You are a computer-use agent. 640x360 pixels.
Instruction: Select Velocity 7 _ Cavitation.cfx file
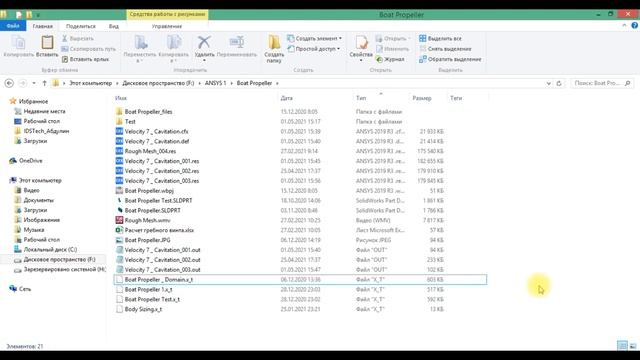(156, 131)
